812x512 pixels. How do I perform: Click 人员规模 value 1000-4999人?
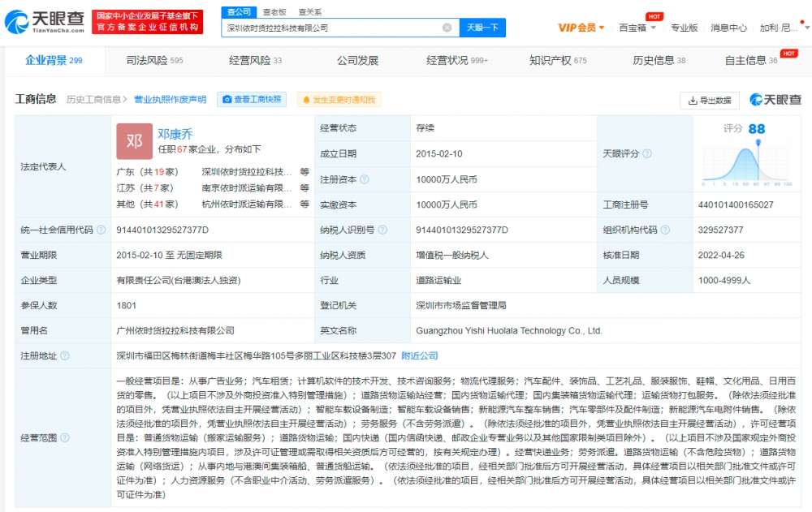click(x=724, y=280)
